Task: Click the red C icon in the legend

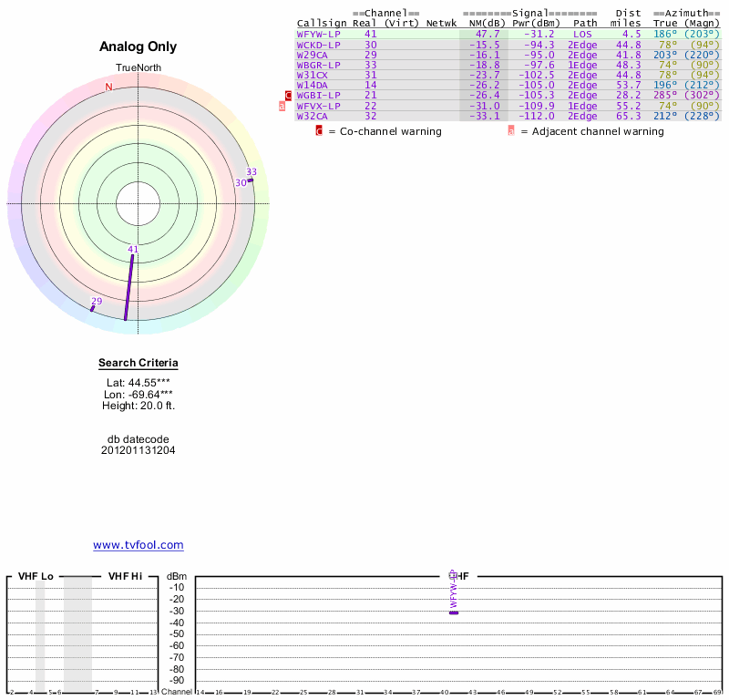Action: 319,131
